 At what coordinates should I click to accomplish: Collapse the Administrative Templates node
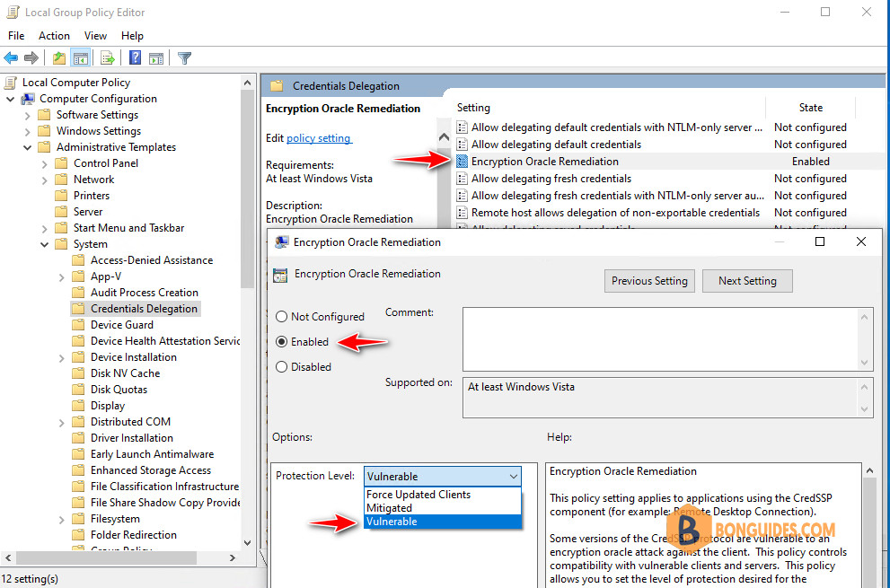pyautogui.click(x=27, y=147)
